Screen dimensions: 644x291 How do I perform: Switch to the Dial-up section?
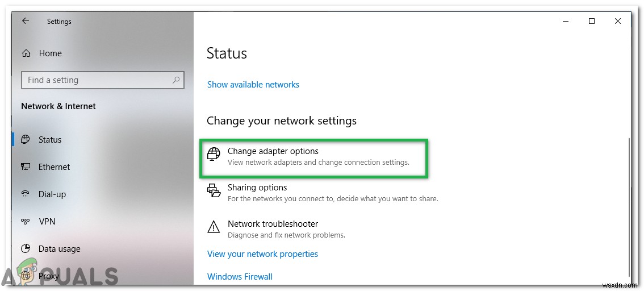(52, 194)
